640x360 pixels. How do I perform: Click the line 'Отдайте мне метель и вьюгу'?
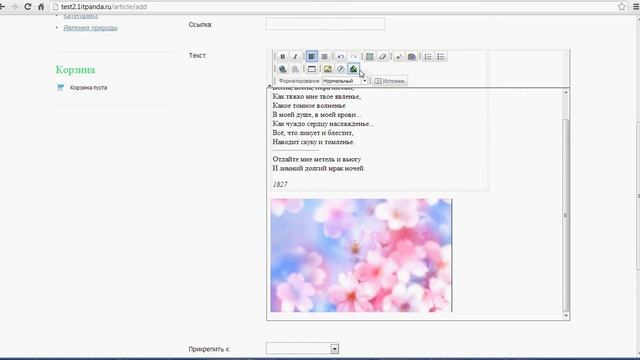pyautogui.click(x=317, y=159)
